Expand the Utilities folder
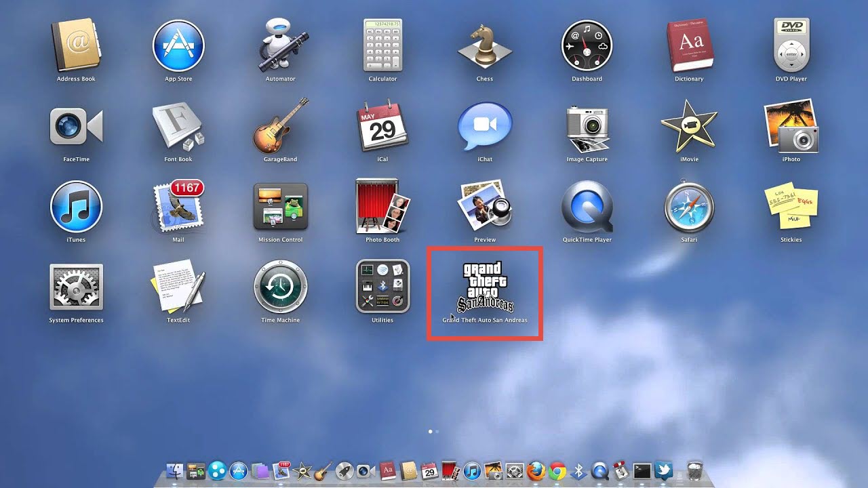Screen dimensions: 868x488 (382, 287)
